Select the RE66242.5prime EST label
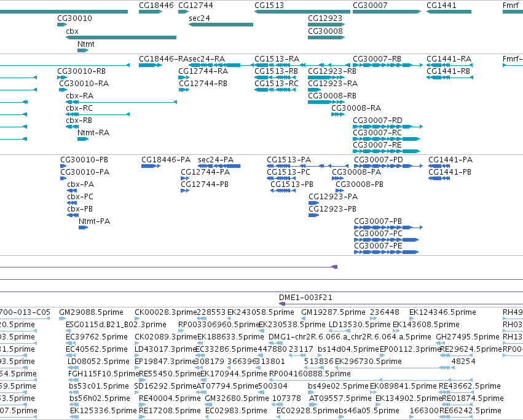 [470, 411]
